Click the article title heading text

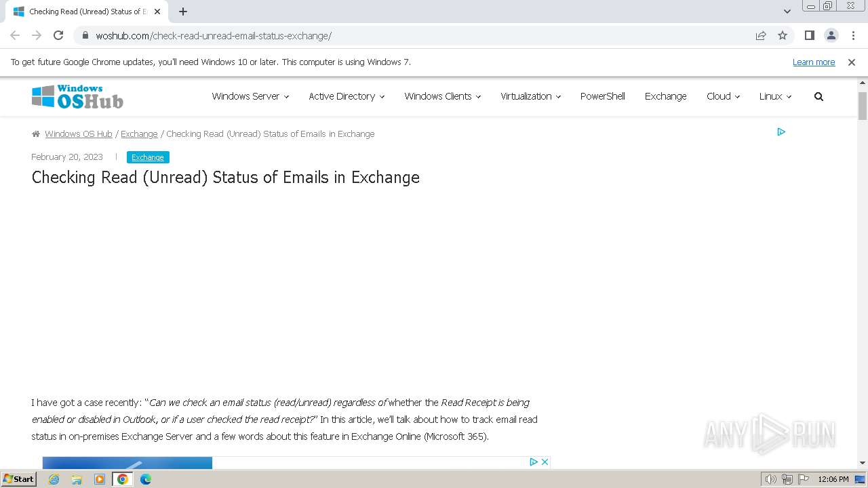[x=226, y=178]
